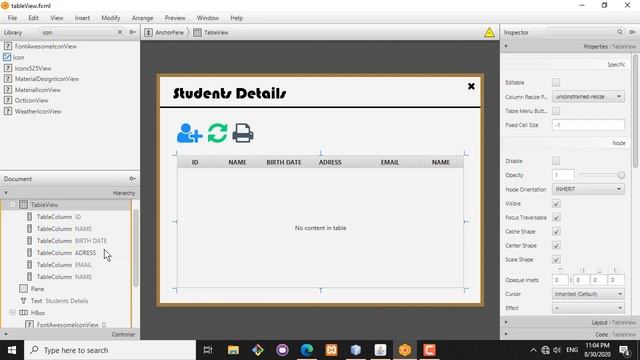This screenshot has width=640, height=360.
Task: Open the Library panel options menu
Action: click(132, 32)
